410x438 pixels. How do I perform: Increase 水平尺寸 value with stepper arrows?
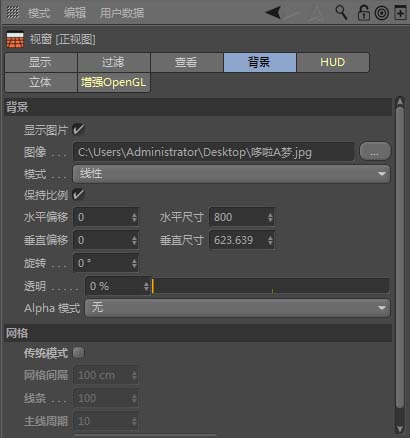pyautogui.click(x=270, y=215)
